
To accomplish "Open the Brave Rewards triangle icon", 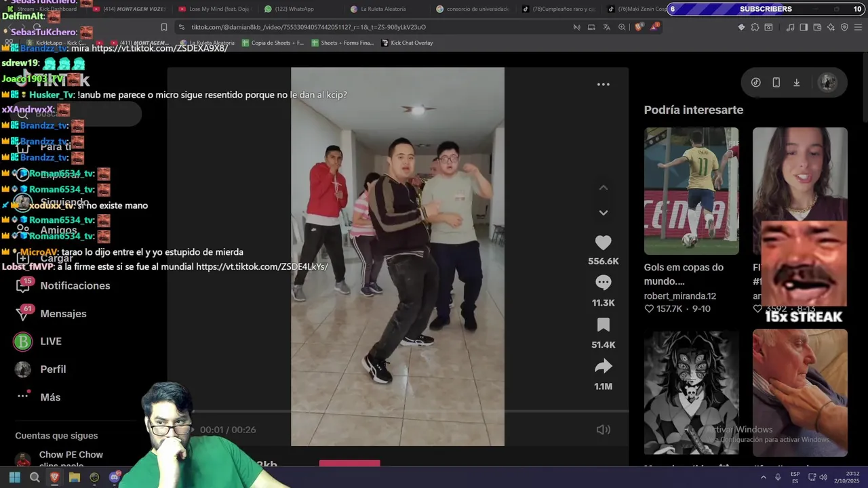I will 654,27.
